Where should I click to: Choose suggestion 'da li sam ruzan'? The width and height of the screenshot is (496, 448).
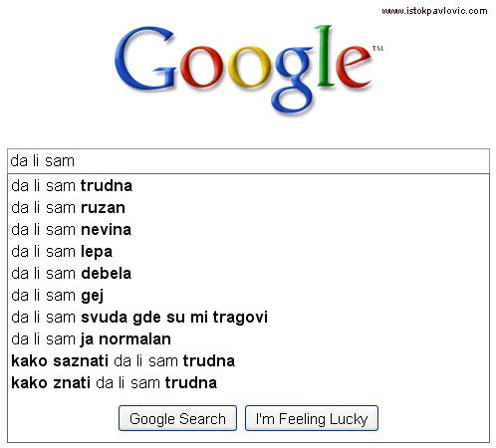click(248, 207)
